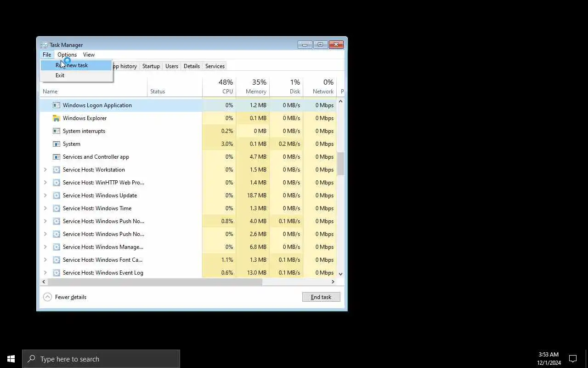The width and height of the screenshot is (588, 368).
Task: Click 13.0 MB memory value for Event Log
Action: 256,273
